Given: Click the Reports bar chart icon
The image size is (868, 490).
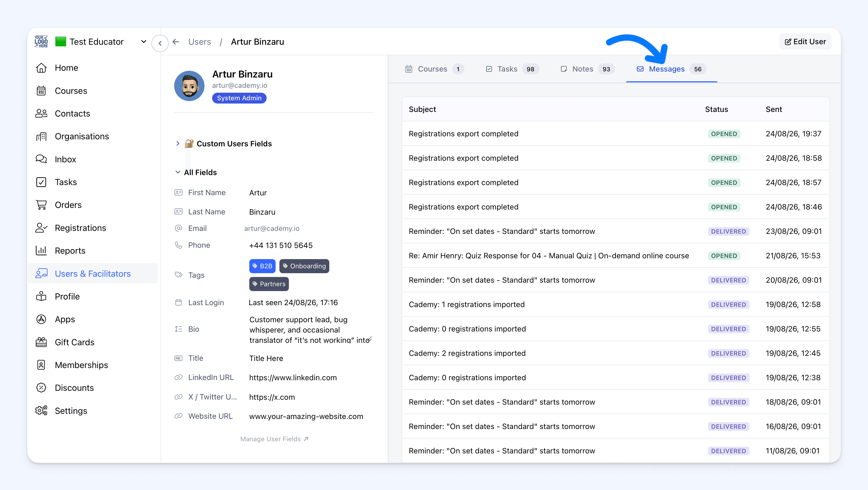Looking at the screenshot, I should coord(41,251).
